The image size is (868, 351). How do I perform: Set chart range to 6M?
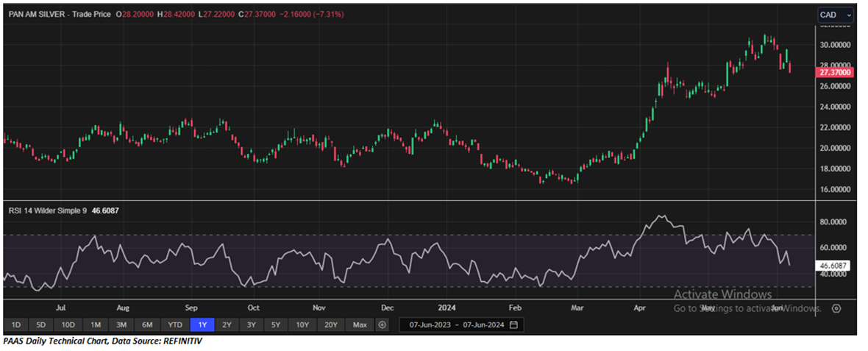[x=147, y=325]
